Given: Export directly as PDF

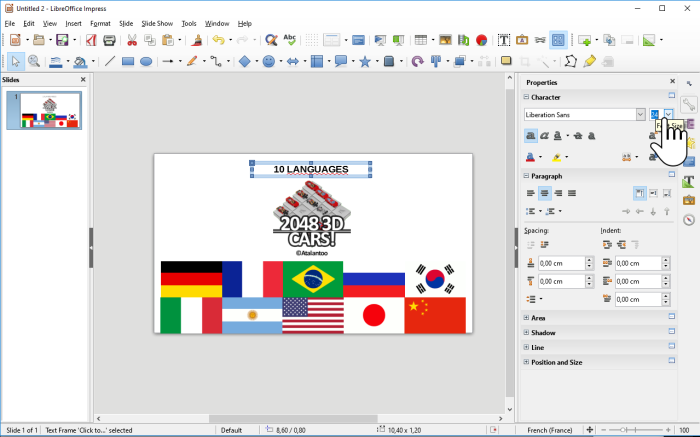Looking at the screenshot, I should (x=92, y=40).
